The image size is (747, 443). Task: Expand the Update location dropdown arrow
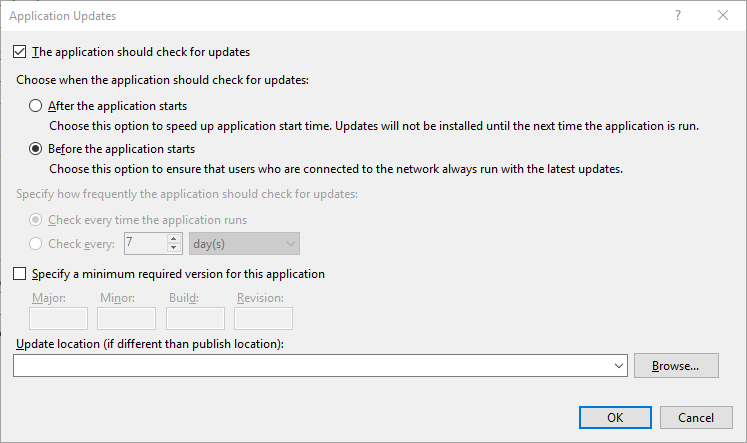(618, 366)
